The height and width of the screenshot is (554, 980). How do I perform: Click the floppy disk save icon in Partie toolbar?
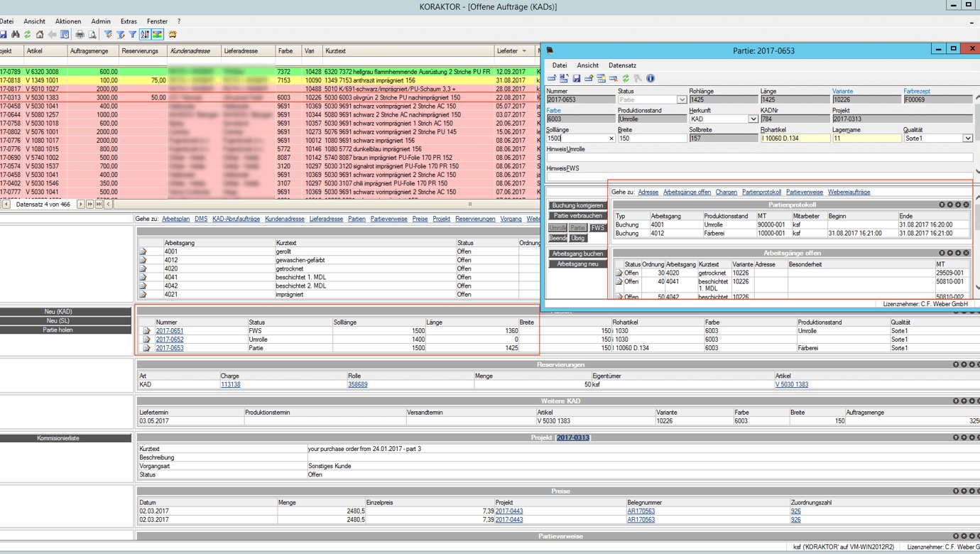[x=576, y=78]
